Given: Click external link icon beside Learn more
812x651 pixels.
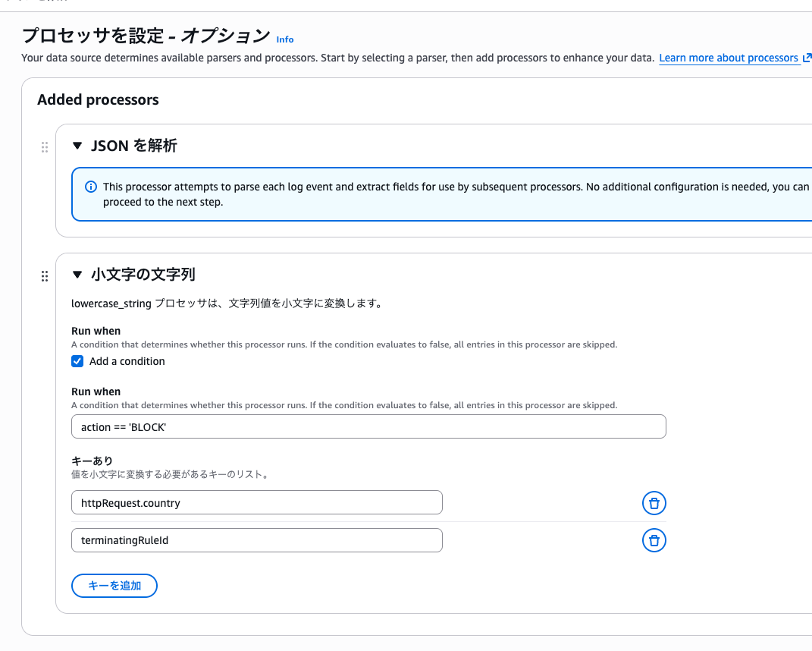Looking at the screenshot, I should [807, 58].
